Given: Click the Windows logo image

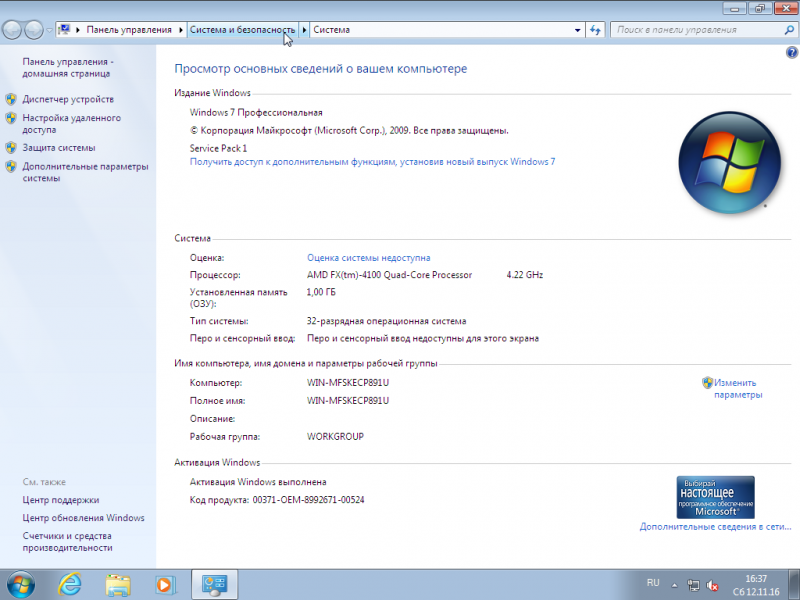Looking at the screenshot, I should click(x=730, y=162).
